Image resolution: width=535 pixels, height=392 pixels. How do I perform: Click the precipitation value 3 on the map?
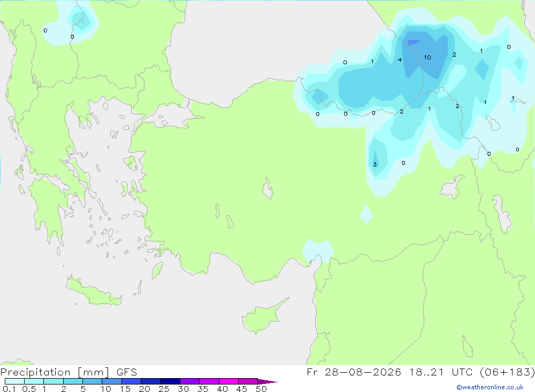(374, 164)
